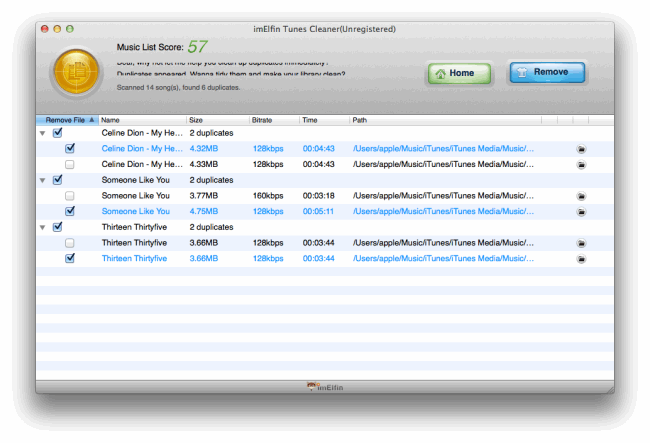
Task: Collapse the Thirteen Thirtyfive duplicates group
Action: click(43, 228)
